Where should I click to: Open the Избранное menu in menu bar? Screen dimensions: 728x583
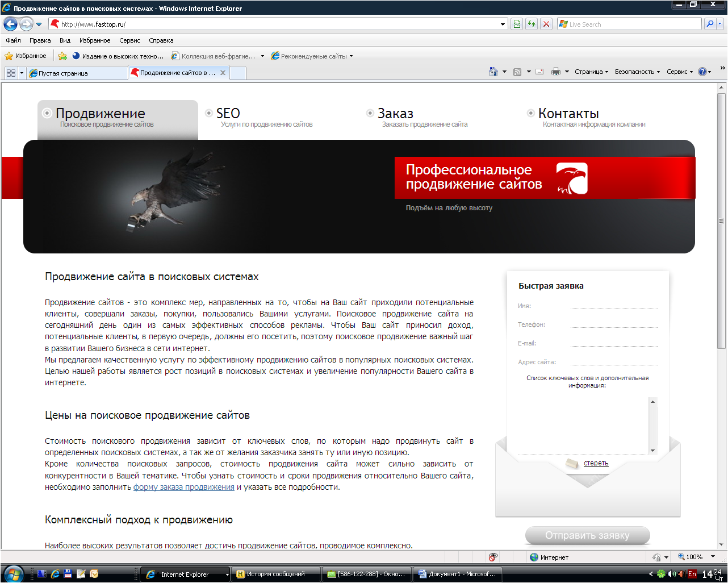95,40
